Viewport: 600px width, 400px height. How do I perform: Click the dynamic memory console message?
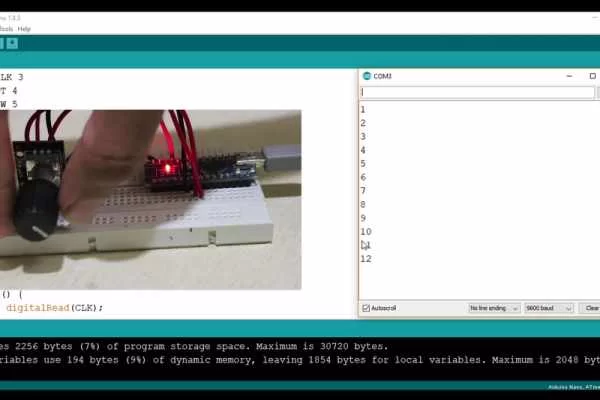tap(300, 360)
